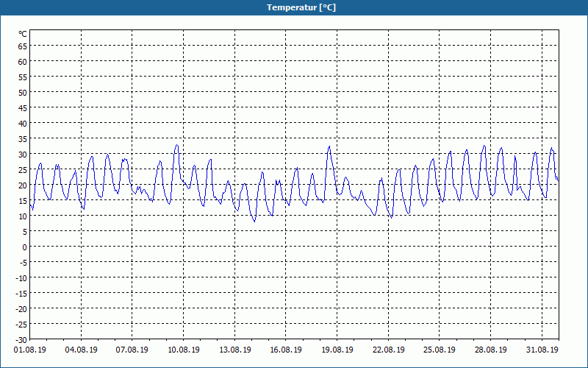Select the 65 y-axis label
Screen dimensions: 588x368
tap(23, 46)
